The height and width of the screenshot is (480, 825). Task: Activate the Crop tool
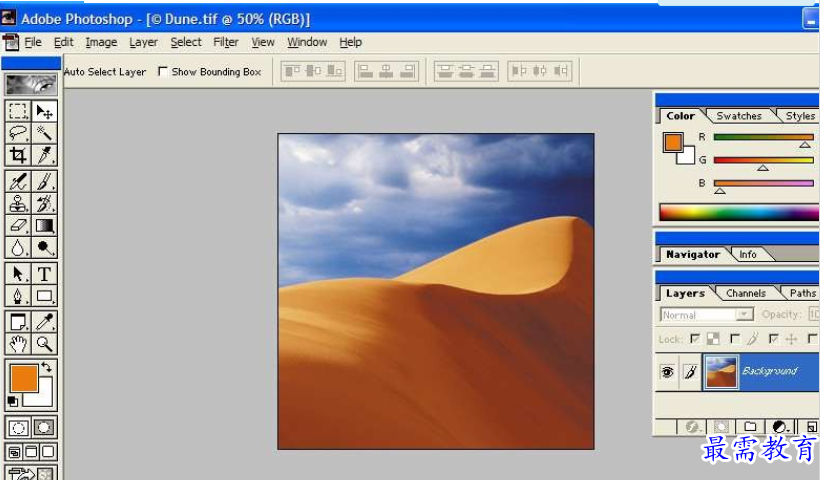click(18, 155)
